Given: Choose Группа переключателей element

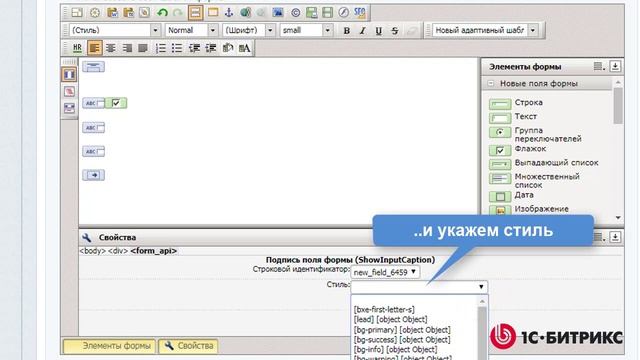Looking at the screenshot, I should pyautogui.click(x=535, y=134).
